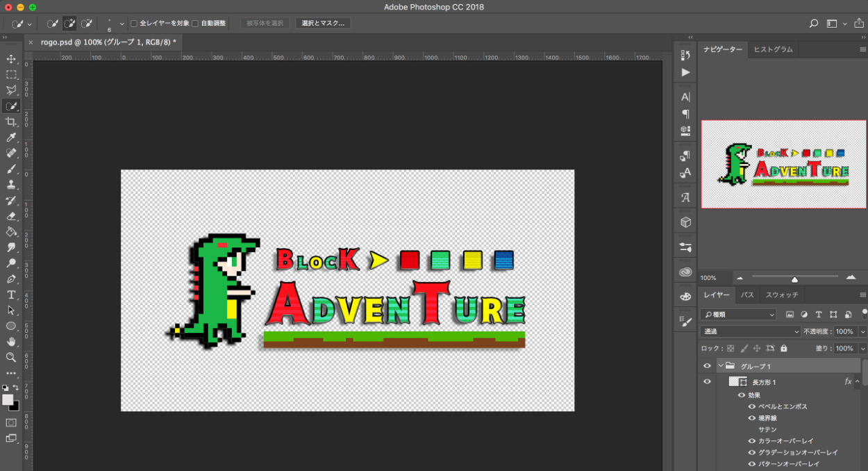Image resolution: width=868 pixels, height=471 pixels.
Task: Click the 選択とマスク button
Action: tap(323, 24)
